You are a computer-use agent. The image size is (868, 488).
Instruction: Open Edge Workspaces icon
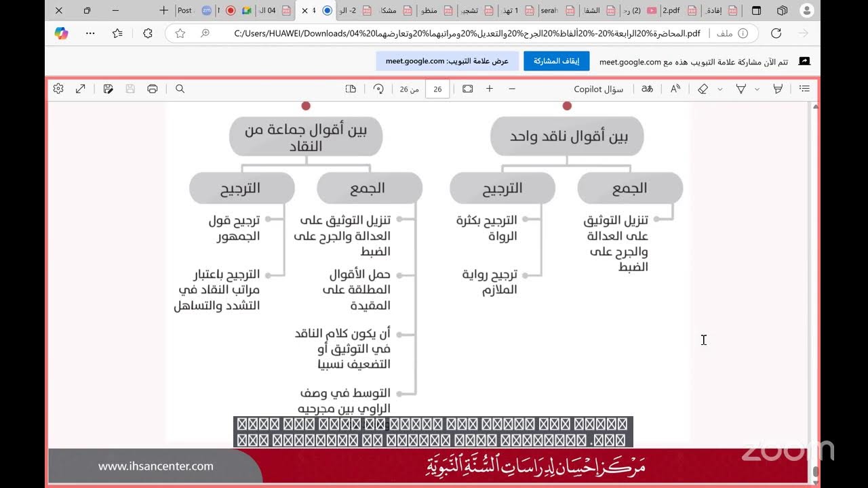[x=782, y=10]
